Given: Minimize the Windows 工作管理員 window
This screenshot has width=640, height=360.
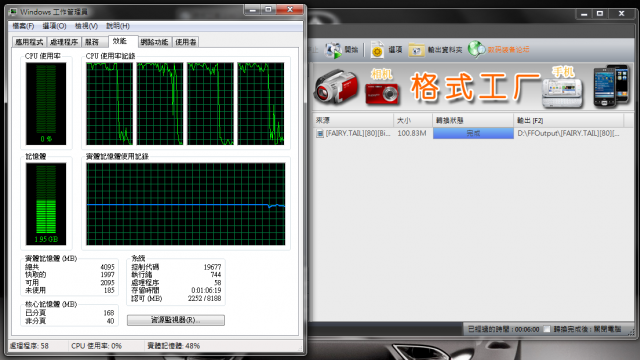Looking at the screenshot, I should click(x=253, y=10).
